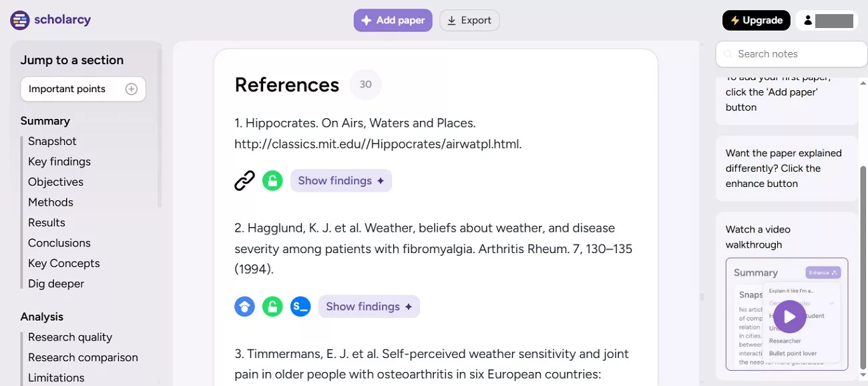Click the blue graduation-cap icon under reference 2

244,307
